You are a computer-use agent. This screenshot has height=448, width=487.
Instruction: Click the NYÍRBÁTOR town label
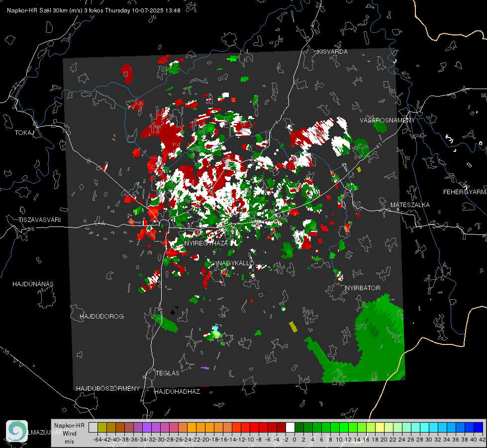[363, 288]
